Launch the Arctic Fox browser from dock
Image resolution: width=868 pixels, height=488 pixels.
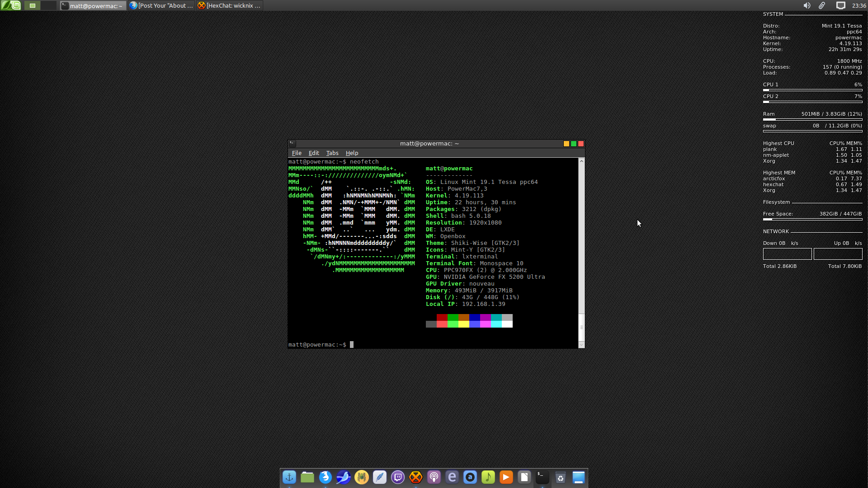click(x=325, y=477)
